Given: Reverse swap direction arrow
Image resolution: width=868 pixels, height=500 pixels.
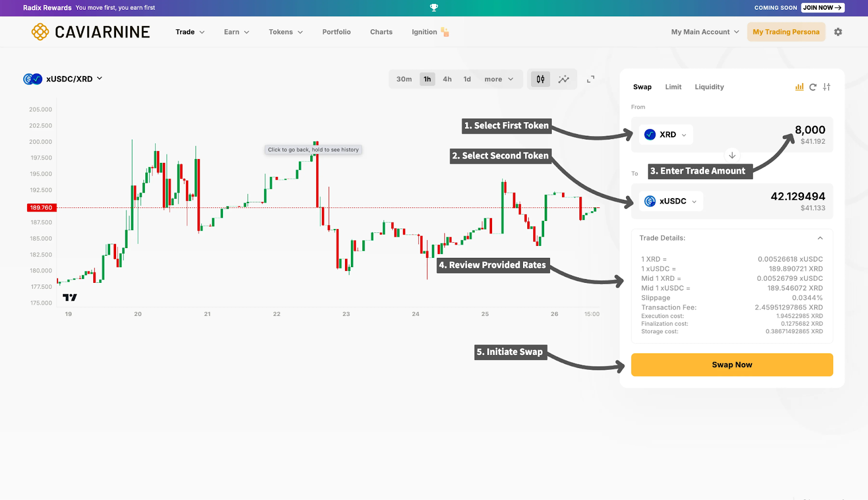Looking at the screenshot, I should pyautogui.click(x=732, y=155).
